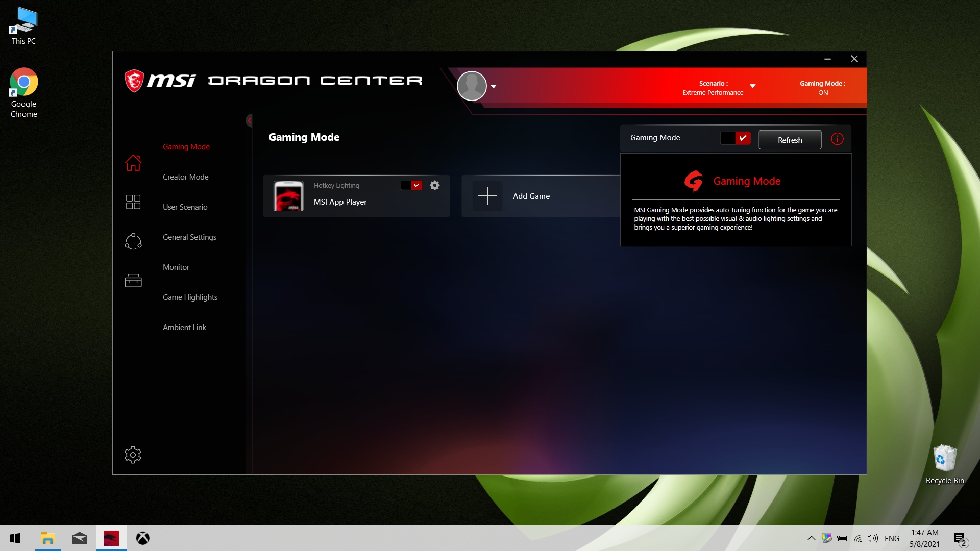The image size is (980, 551).
Task: Click the red info icon
Action: (837, 139)
